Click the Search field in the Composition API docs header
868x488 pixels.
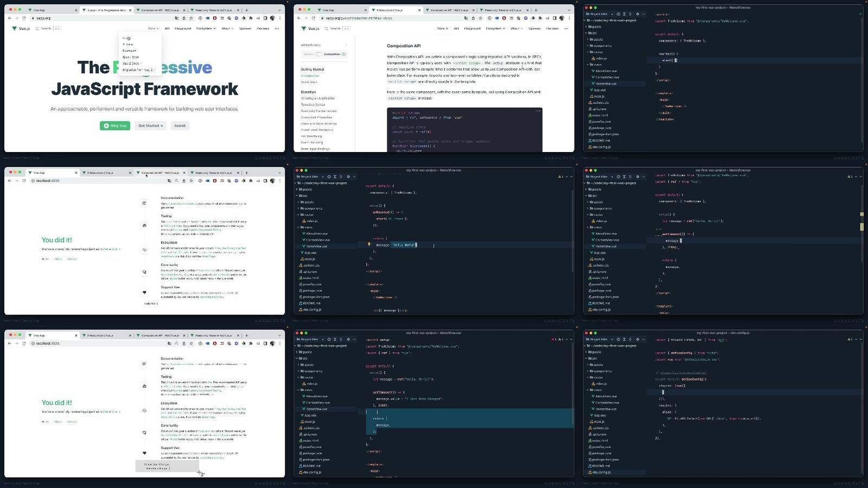coord(339,28)
